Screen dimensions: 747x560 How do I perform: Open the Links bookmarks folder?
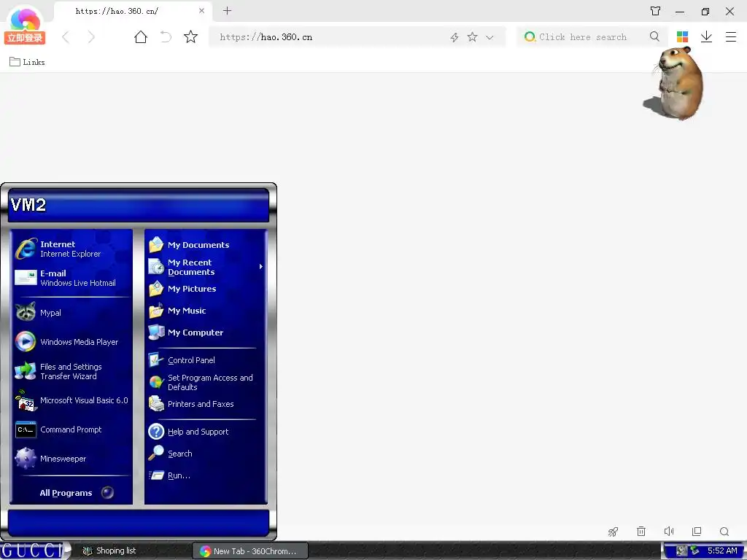27,62
